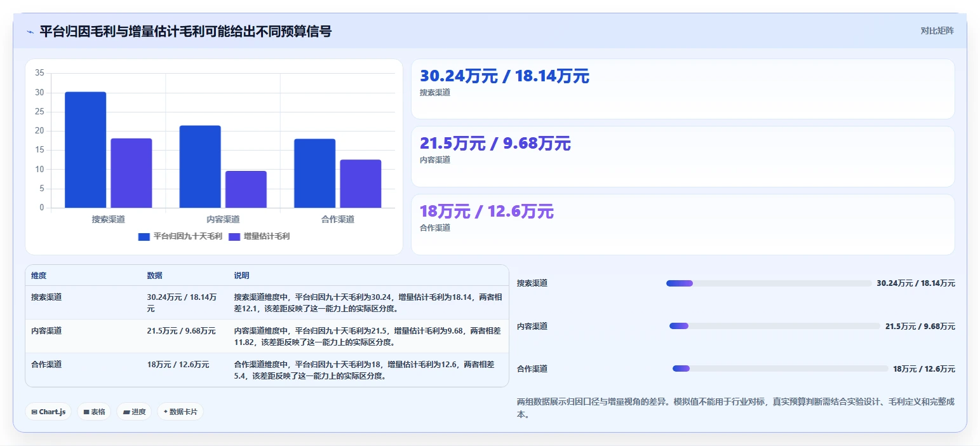Click the 表格 tag chip

[x=94, y=412]
